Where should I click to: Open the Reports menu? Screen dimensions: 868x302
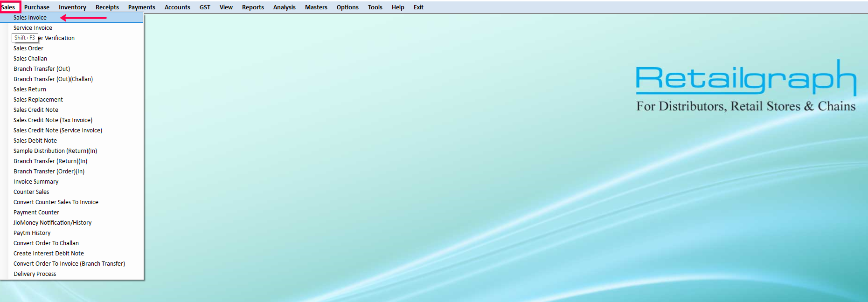pos(253,7)
